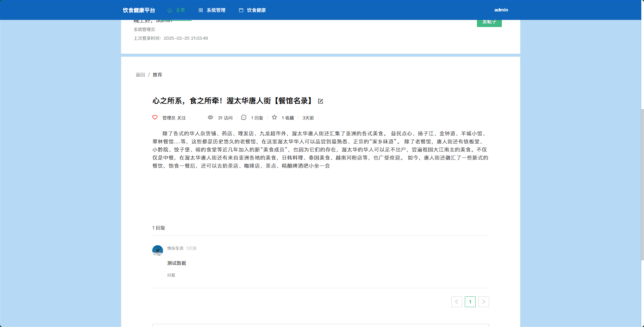Click 返回 breadcrumb link
Image resolution: width=644 pixels, height=327 pixels.
(x=140, y=75)
